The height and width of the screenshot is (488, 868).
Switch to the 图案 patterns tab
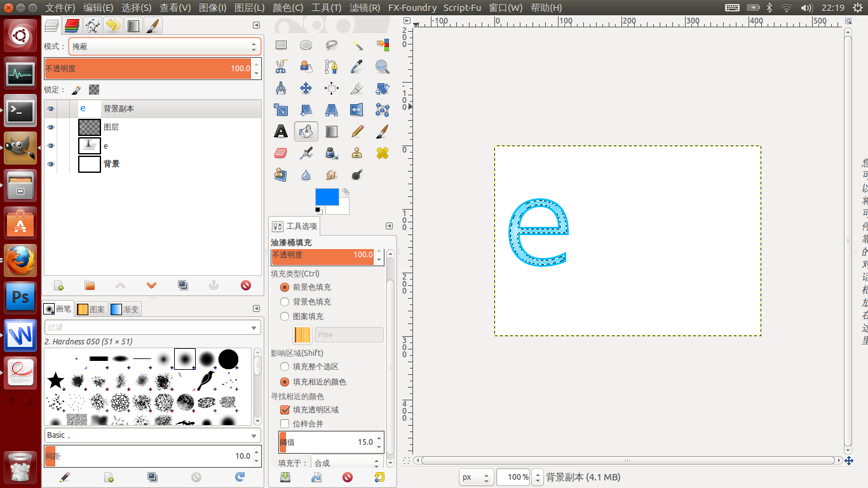pos(91,309)
